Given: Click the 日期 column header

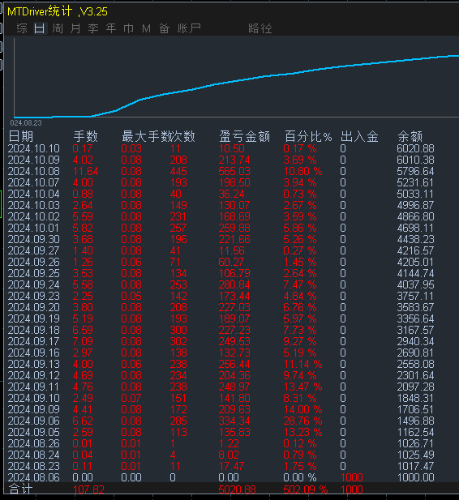Looking at the screenshot, I should point(21,137).
